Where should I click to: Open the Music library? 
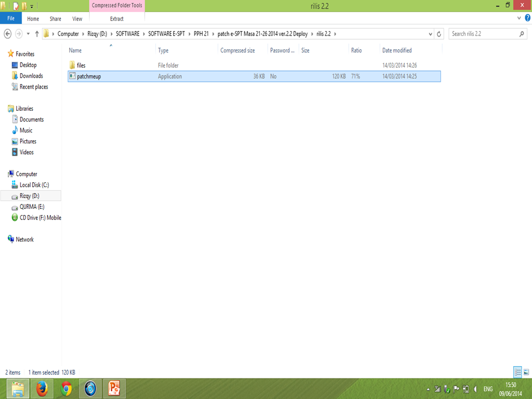pyautogui.click(x=26, y=130)
